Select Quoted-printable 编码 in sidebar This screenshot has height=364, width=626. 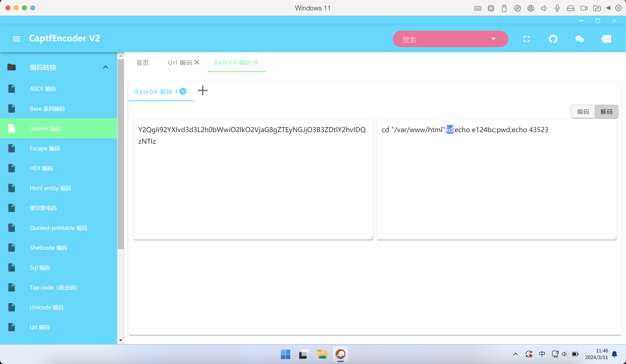point(59,228)
